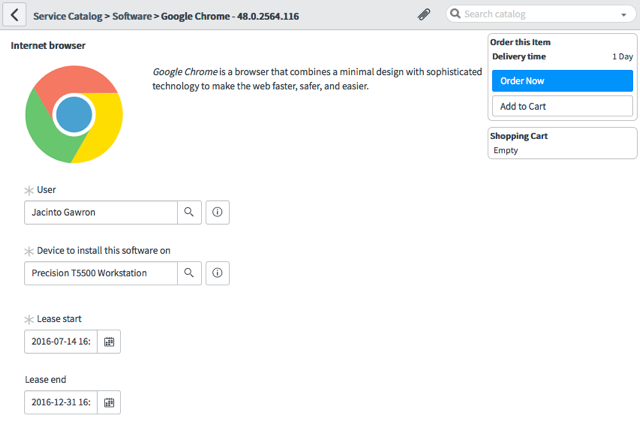
Task: Click the Internet browser heading
Action: (48, 45)
